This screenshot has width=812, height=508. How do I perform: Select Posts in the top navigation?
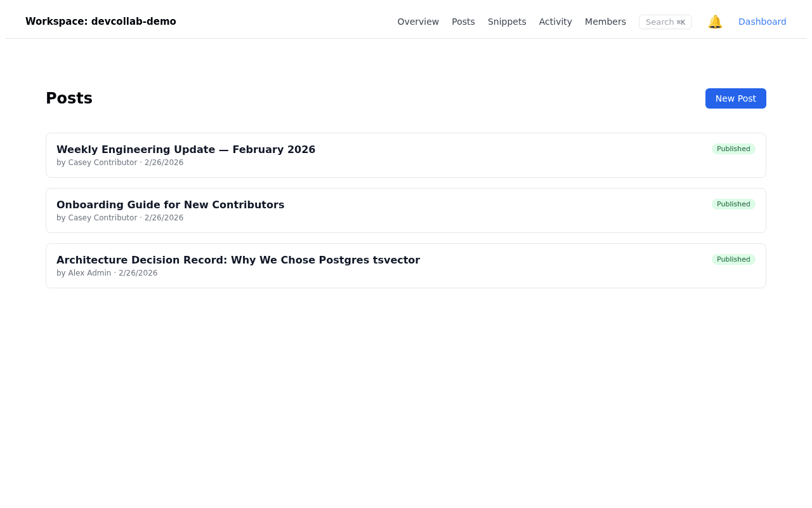point(463,22)
